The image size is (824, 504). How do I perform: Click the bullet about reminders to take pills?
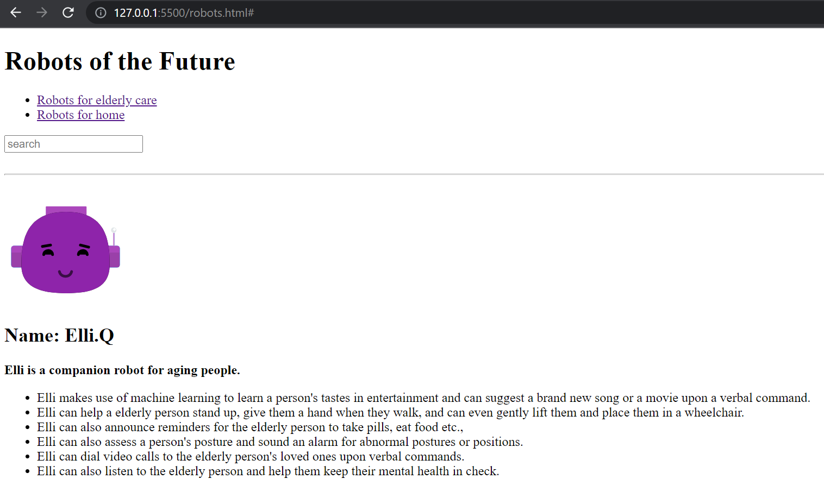tap(250, 427)
